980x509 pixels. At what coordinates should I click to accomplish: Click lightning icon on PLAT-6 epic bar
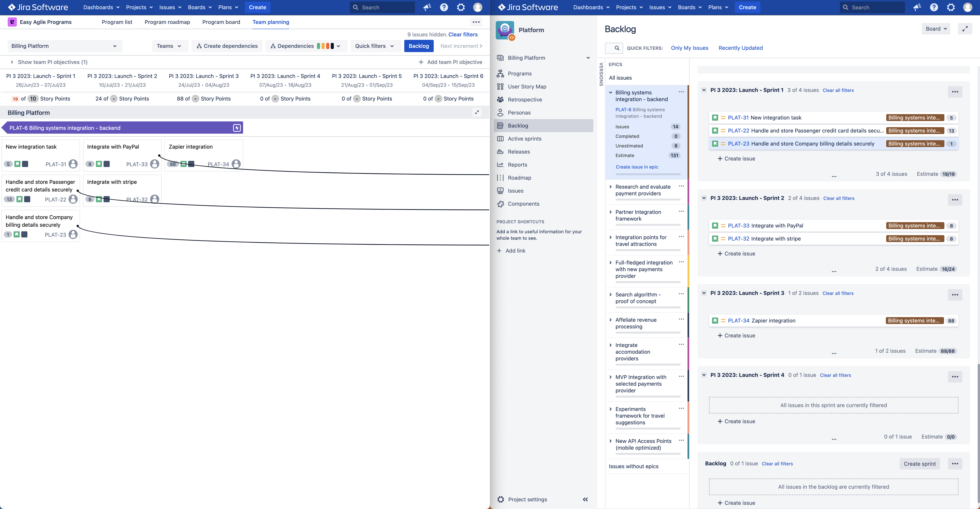pos(237,128)
